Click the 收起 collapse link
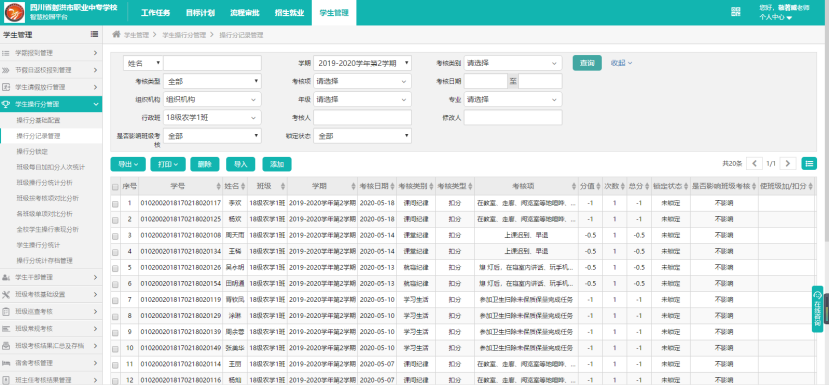 (x=621, y=63)
